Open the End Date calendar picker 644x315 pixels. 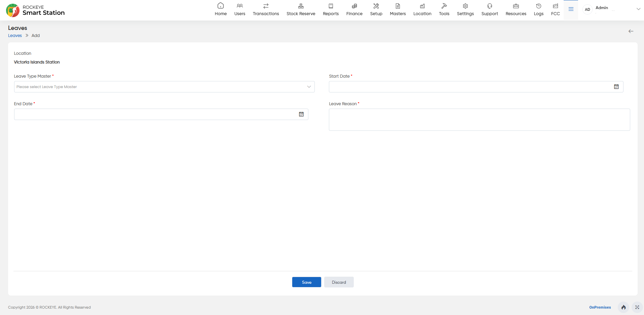[301, 114]
